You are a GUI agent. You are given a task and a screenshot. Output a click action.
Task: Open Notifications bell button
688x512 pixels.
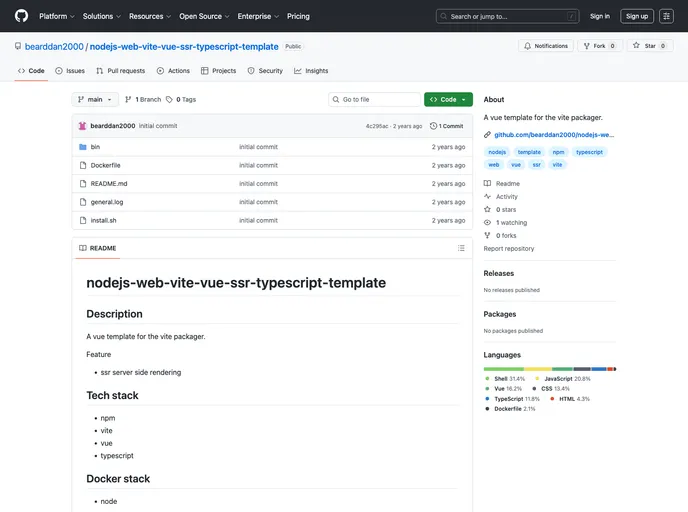click(x=546, y=46)
